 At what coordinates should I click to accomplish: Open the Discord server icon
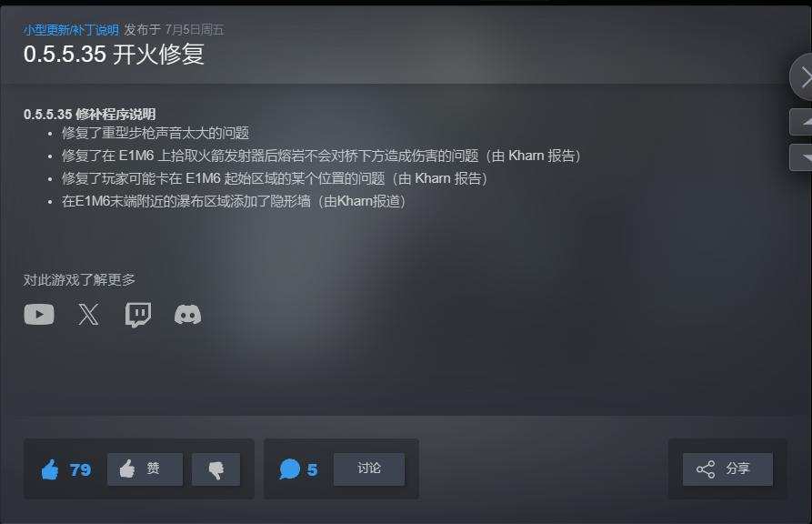(x=187, y=315)
